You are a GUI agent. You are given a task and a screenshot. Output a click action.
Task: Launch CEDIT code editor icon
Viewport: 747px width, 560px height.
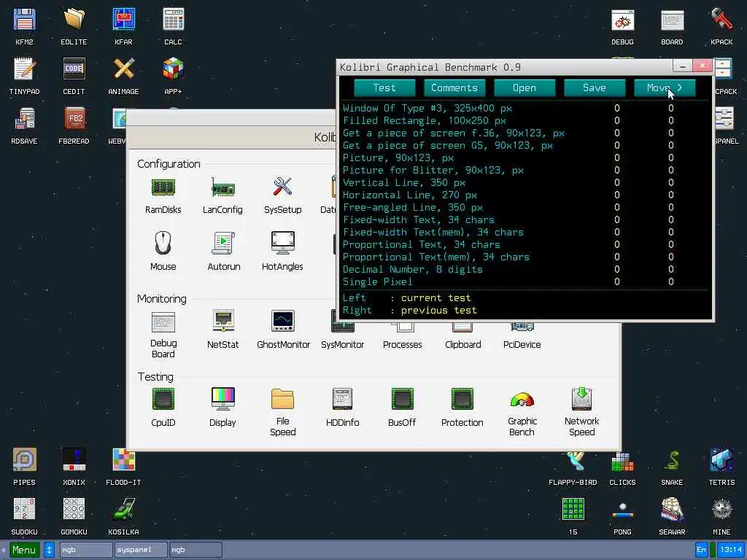(x=74, y=69)
